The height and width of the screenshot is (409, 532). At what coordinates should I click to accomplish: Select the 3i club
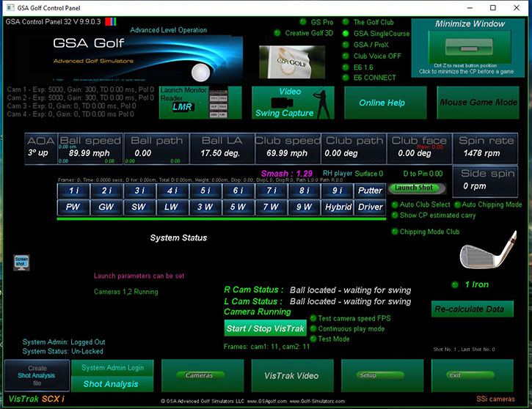pyautogui.click(x=139, y=191)
